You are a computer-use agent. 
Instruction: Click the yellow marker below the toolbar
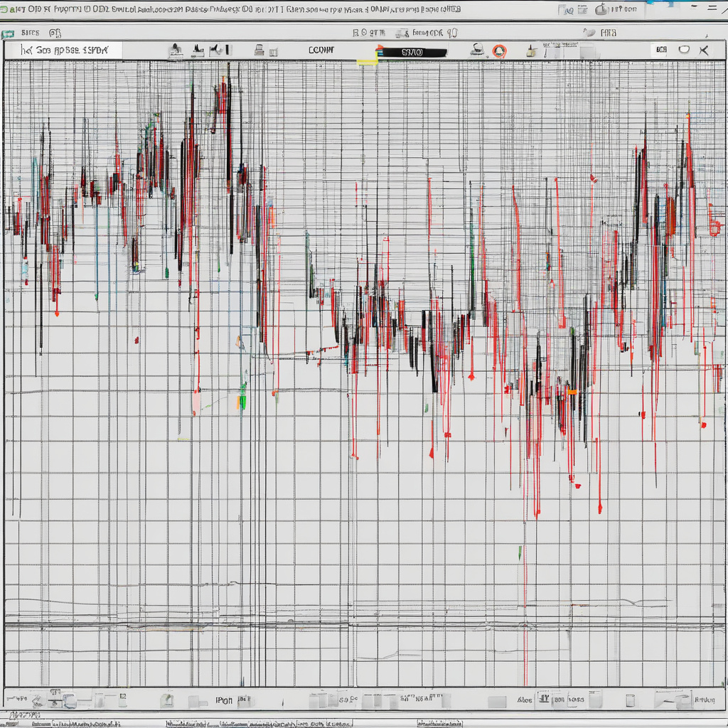coord(367,62)
